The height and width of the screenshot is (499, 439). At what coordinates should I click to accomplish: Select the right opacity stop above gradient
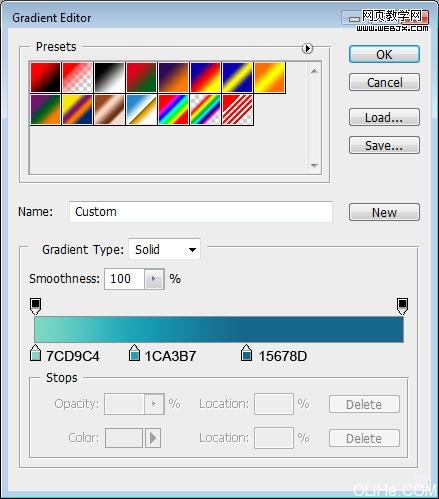click(x=402, y=306)
